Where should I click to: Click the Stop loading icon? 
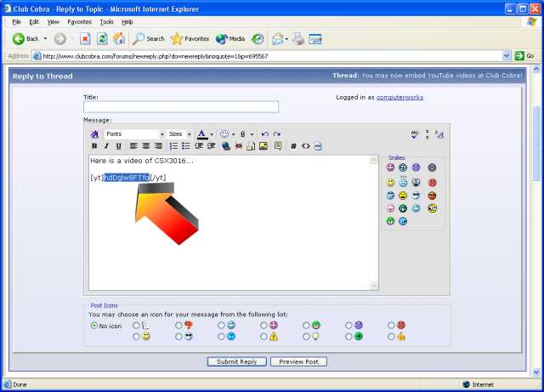pyautogui.click(x=86, y=38)
